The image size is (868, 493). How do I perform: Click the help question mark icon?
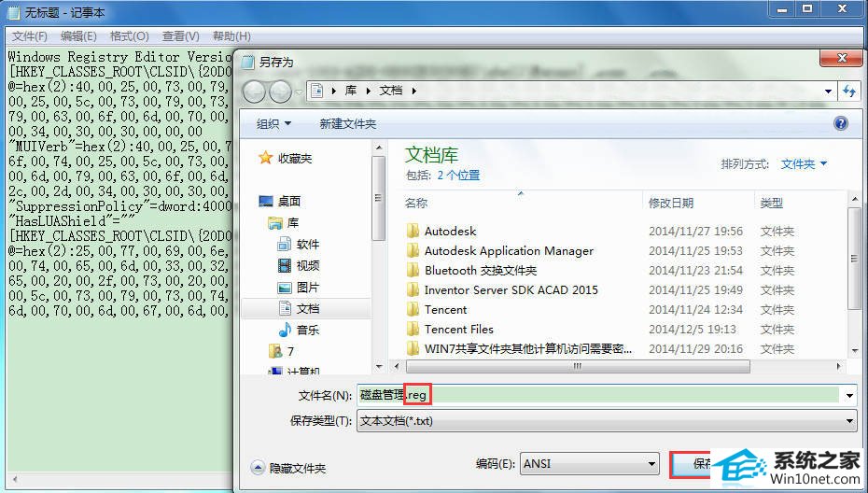point(840,123)
